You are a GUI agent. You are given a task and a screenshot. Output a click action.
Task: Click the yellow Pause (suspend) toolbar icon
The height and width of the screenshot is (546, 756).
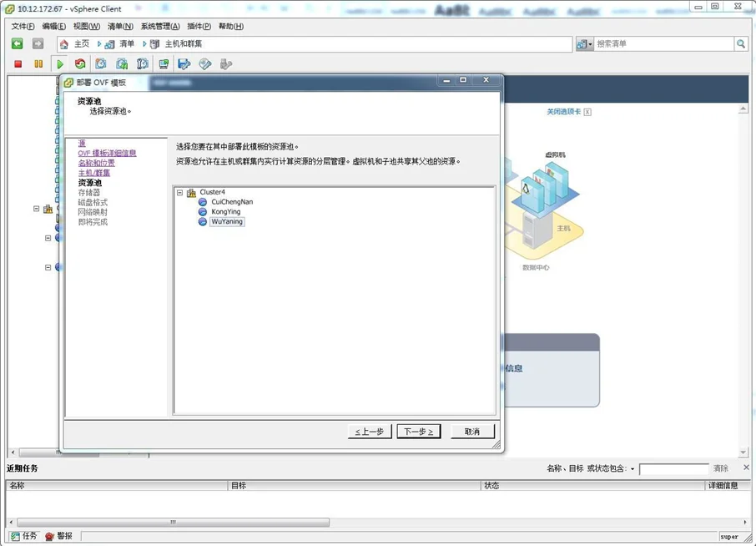(38, 63)
